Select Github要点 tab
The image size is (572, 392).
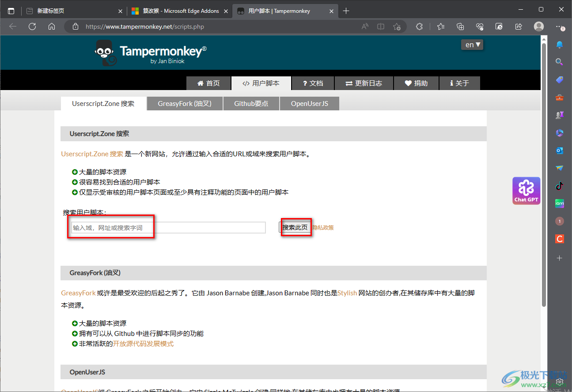point(251,104)
